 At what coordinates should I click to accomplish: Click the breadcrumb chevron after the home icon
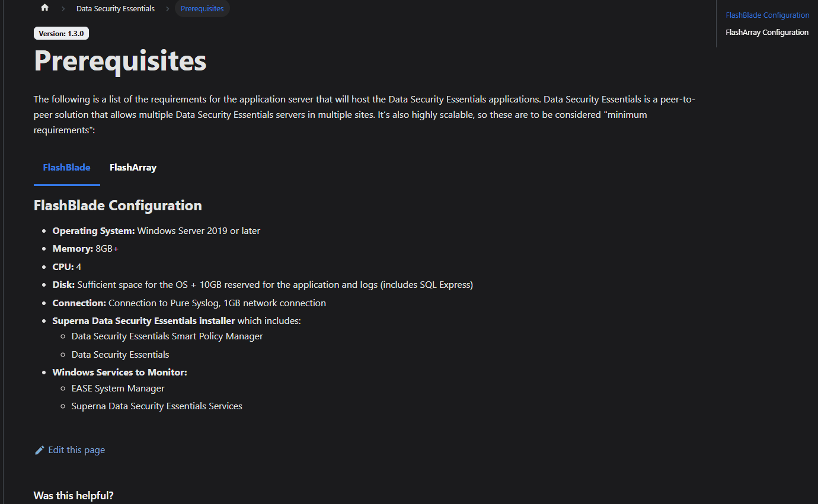(63, 9)
